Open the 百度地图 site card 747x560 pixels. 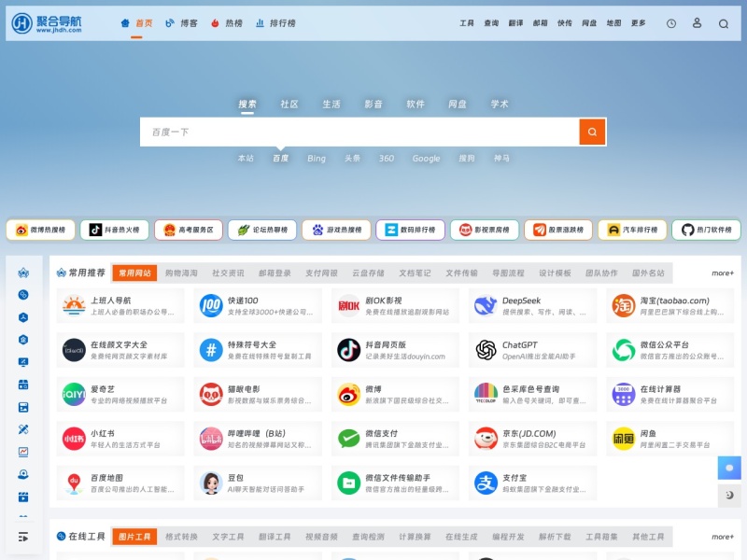(x=120, y=483)
